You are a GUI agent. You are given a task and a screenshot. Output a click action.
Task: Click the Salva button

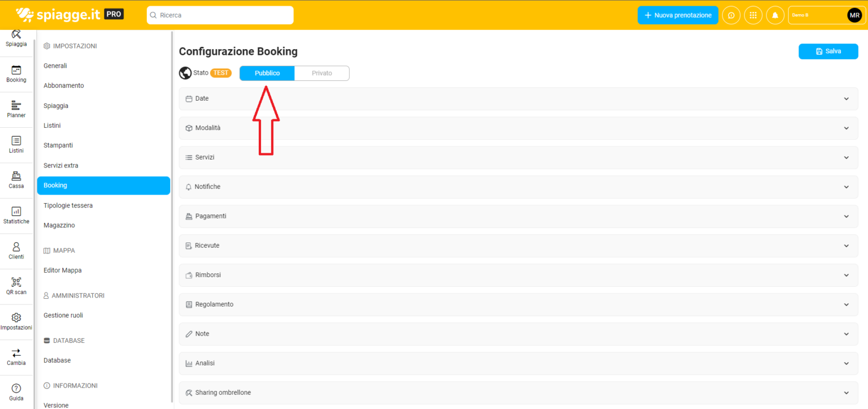click(x=828, y=51)
